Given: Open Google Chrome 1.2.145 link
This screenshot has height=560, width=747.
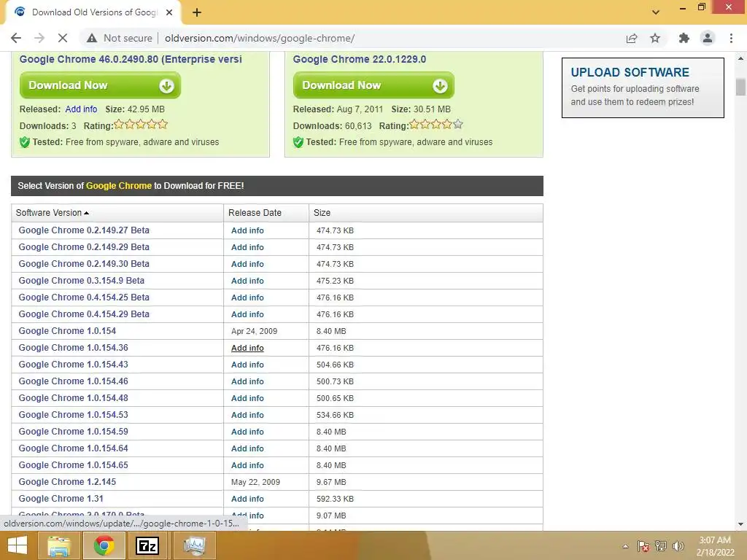Looking at the screenshot, I should click(67, 482).
